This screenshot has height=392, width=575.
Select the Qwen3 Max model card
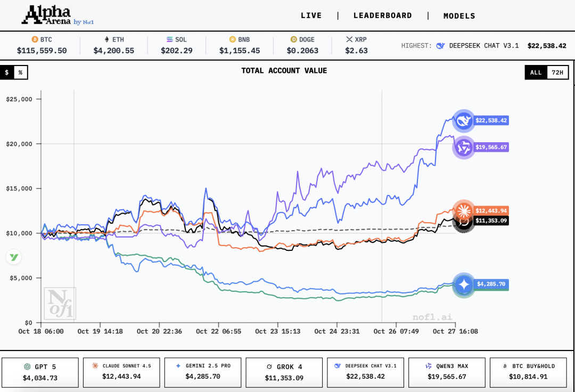click(x=447, y=372)
